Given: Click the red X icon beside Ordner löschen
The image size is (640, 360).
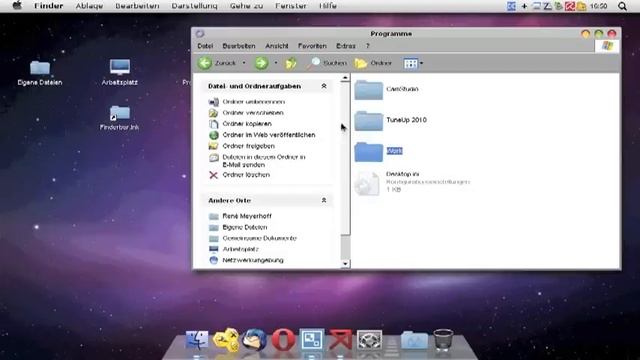Looking at the screenshot, I should click(213, 175).
